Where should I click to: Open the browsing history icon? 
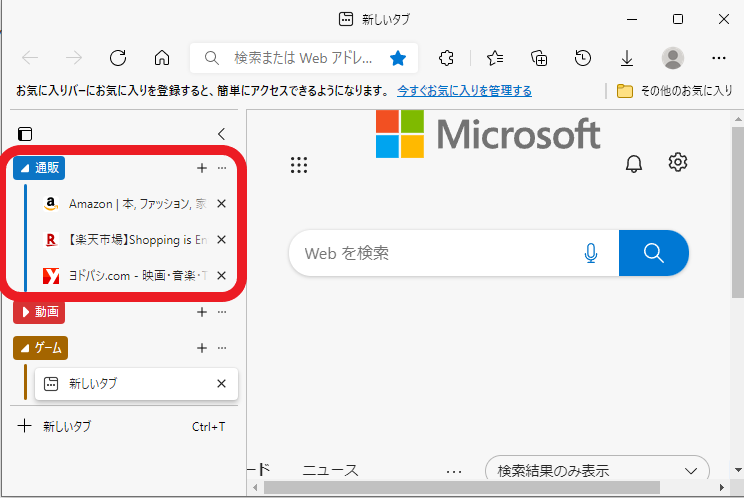coord(583,58)
